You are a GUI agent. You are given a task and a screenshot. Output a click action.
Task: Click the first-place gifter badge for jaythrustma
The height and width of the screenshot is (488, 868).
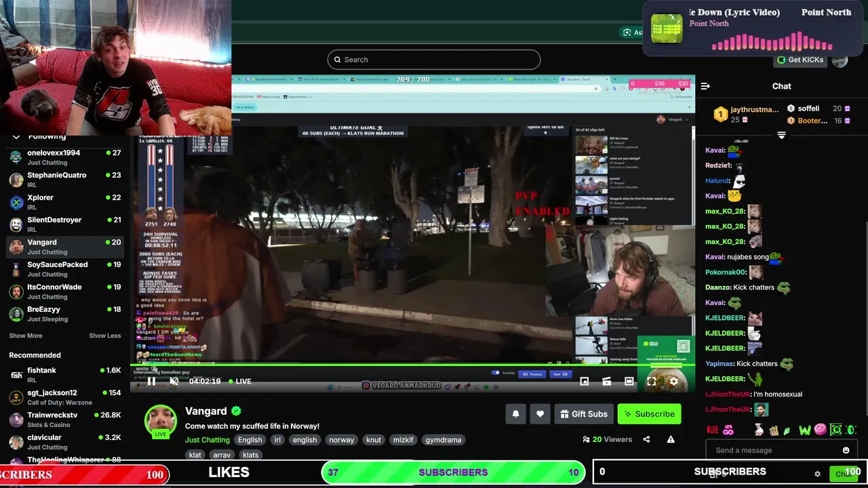tap(720, 114)
